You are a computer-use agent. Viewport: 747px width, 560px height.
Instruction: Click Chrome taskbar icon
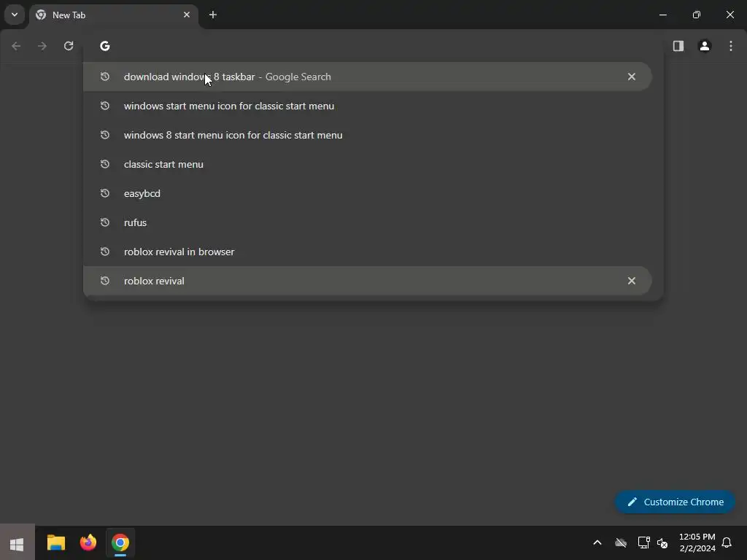click(x=120, y=542)
